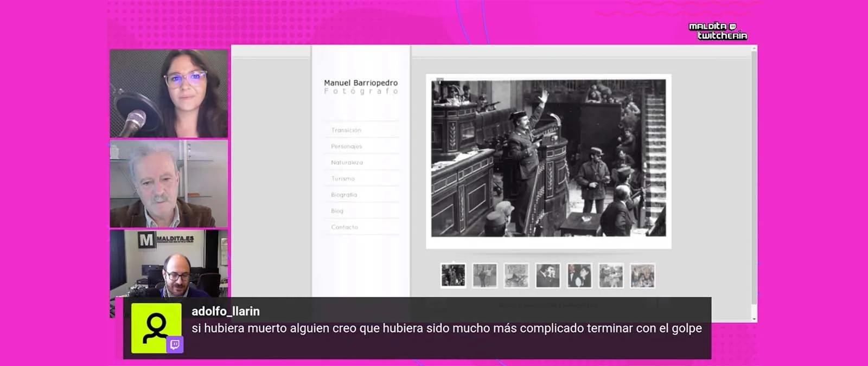Select the second gallery thumbnail

click(x=484, y=275)
